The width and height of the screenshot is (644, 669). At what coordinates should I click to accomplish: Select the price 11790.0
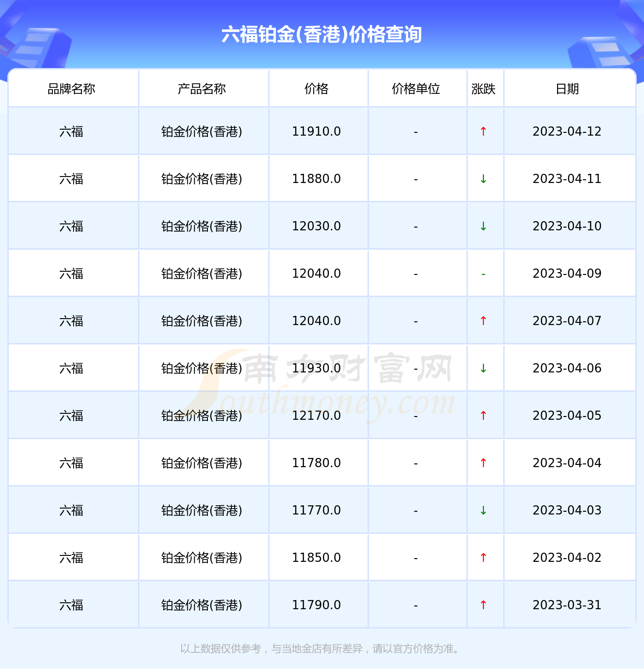[316, 605]
